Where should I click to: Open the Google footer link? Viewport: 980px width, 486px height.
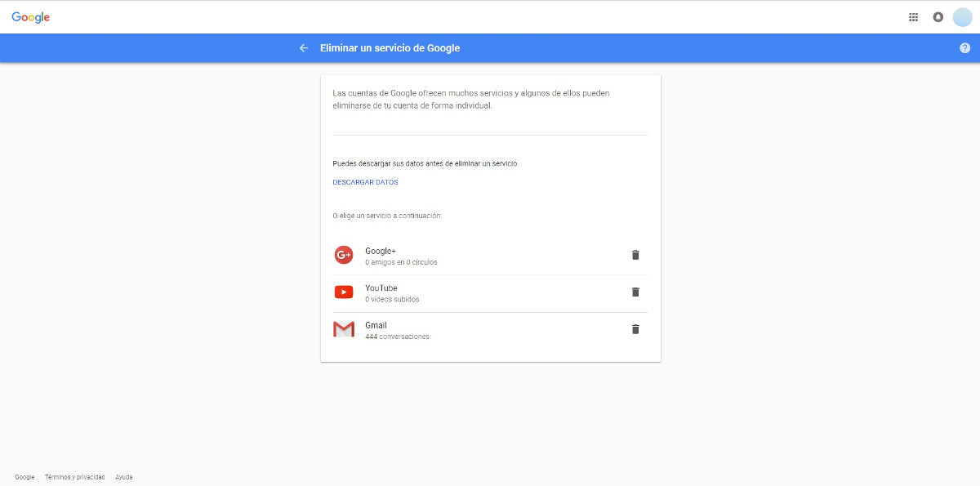tap(24, 477)
